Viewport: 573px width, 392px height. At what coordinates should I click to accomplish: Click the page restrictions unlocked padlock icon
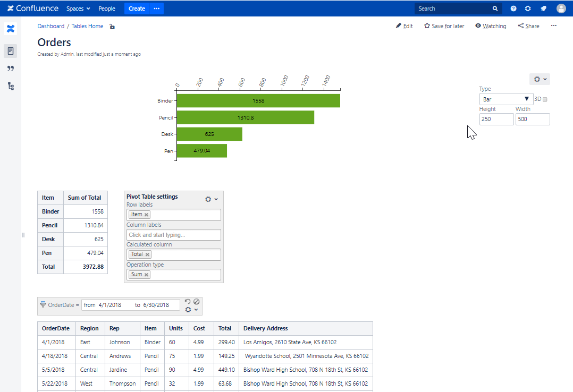(112, 27)
